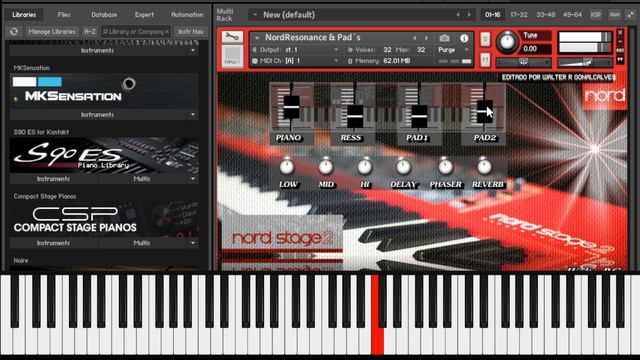Expand MKSensation Instruments dropdown arrow
The height and width of the screenshot is (360, 640).
[x=193, y=115]
